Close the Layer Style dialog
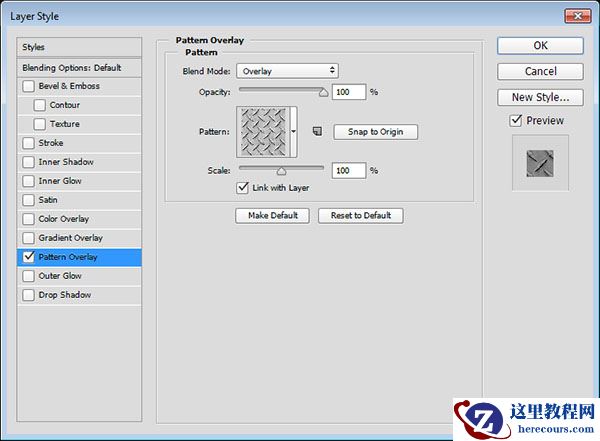600x441 pixels. click(578, 16)
